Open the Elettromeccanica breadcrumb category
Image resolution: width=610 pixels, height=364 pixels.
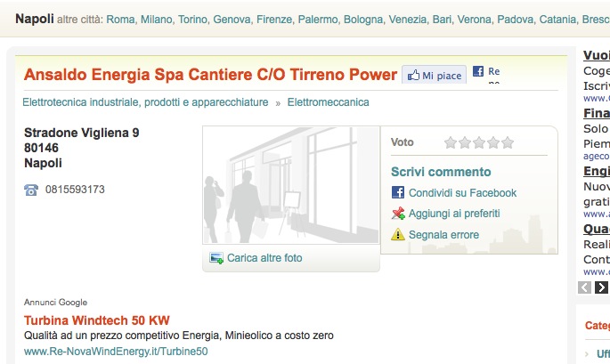[x=328, y=102]
